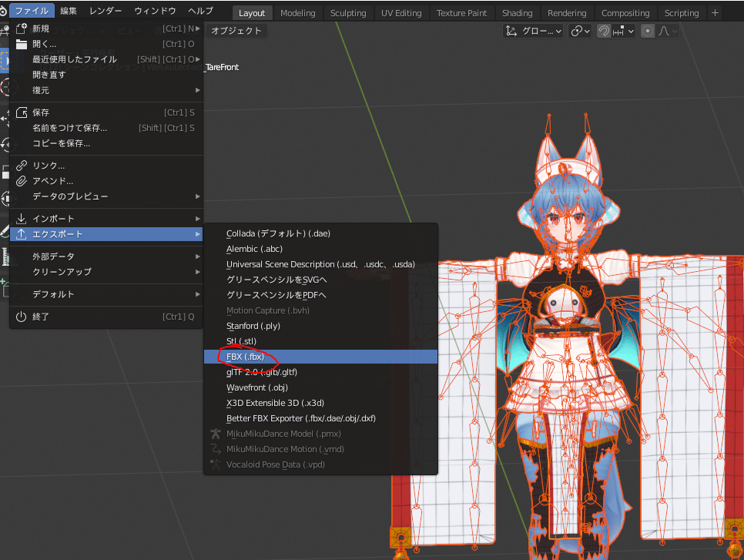Screen dimensions: 744x560
Task: Open snapping options dropdown
Action: [623, 31]
